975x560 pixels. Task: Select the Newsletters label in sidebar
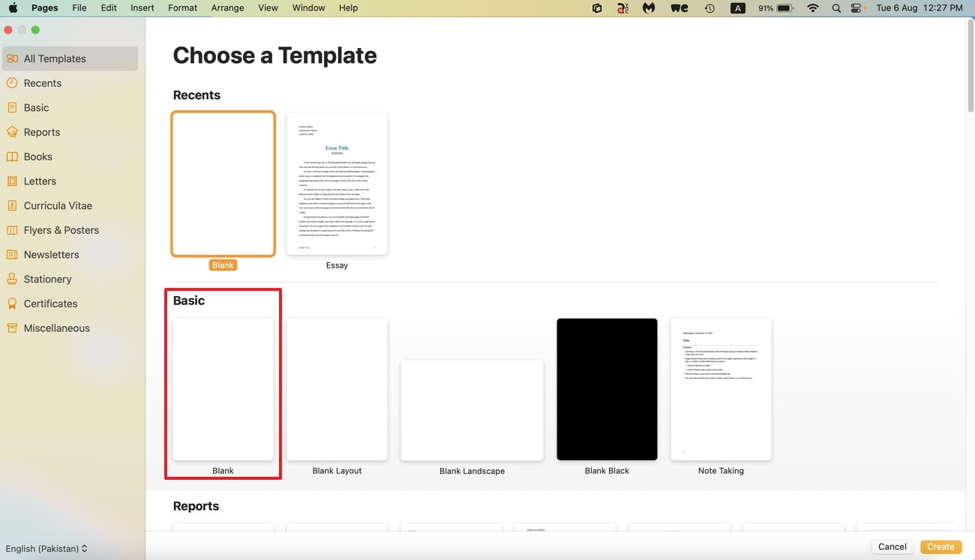[x=52, y=254]
